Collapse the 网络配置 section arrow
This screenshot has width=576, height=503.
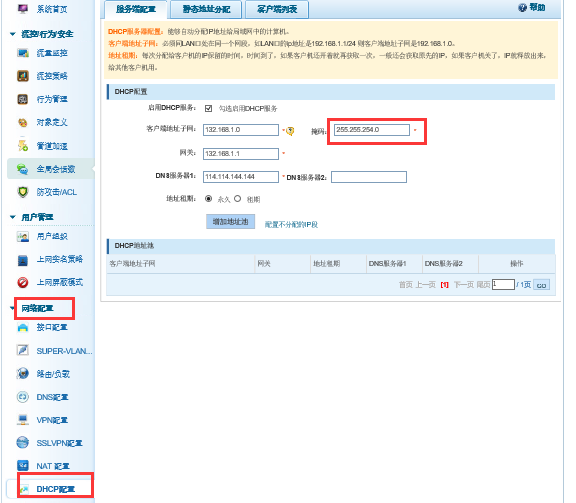click(12, 308)
